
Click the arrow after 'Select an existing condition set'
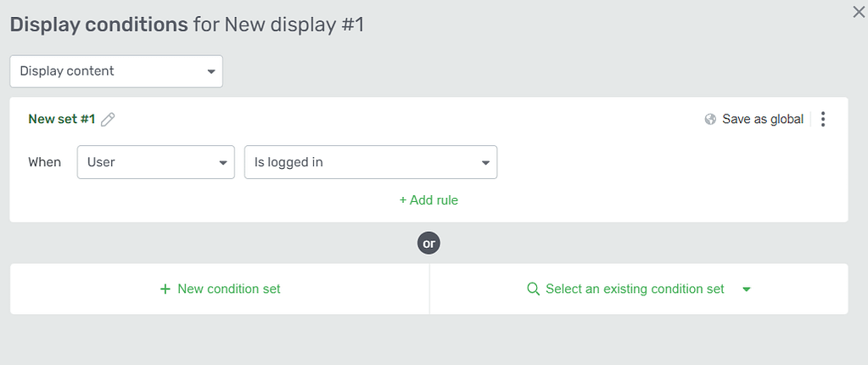pyautogui.click(x=747, y=289)
